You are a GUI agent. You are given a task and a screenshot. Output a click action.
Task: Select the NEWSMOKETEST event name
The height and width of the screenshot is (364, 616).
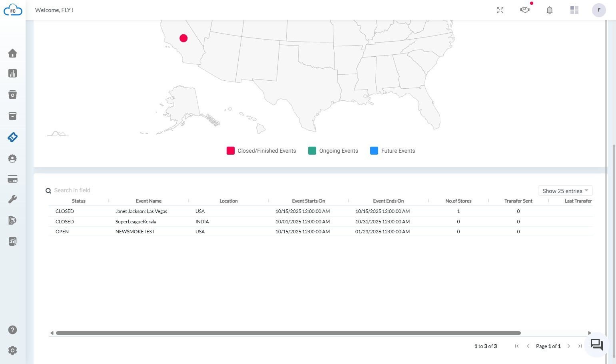pyautogui.click(x=135, y=232)
